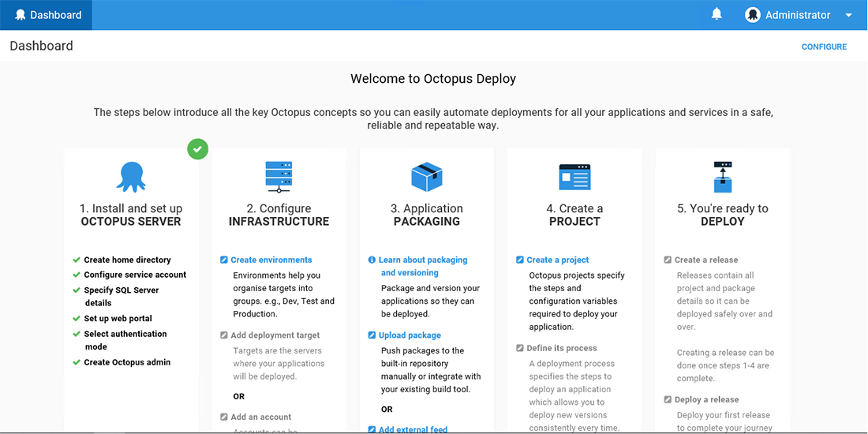This screenshot has height=434, width=868.
Task: Open the Add external feed link
Action: point(413,429)
